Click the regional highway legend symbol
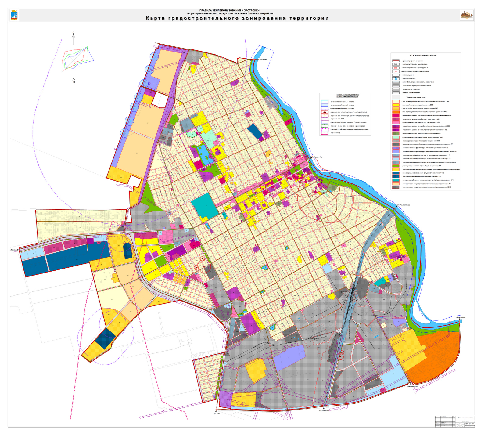This screenshot has height=448, width=488. click(x=396, y=82)
